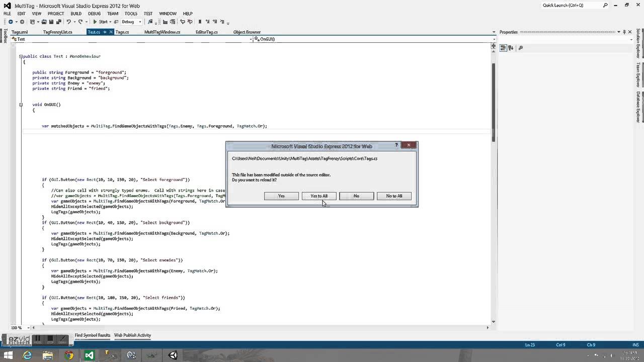Switch to the Tags.cs tab
The image size is (644, 362).
122,32
